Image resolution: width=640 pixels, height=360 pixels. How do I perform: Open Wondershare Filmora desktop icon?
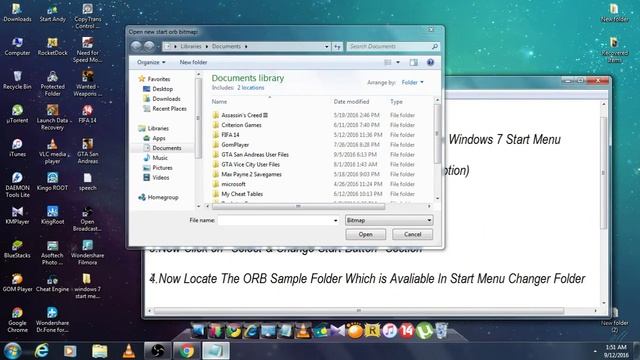[x=87, y=252]
